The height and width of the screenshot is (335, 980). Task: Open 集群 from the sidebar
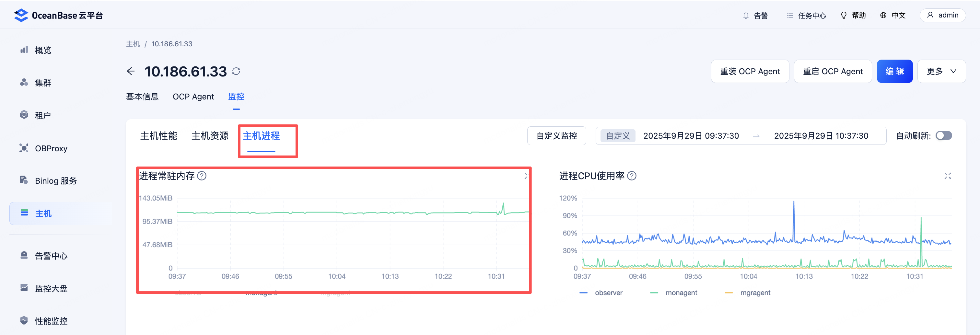point(42,83)
